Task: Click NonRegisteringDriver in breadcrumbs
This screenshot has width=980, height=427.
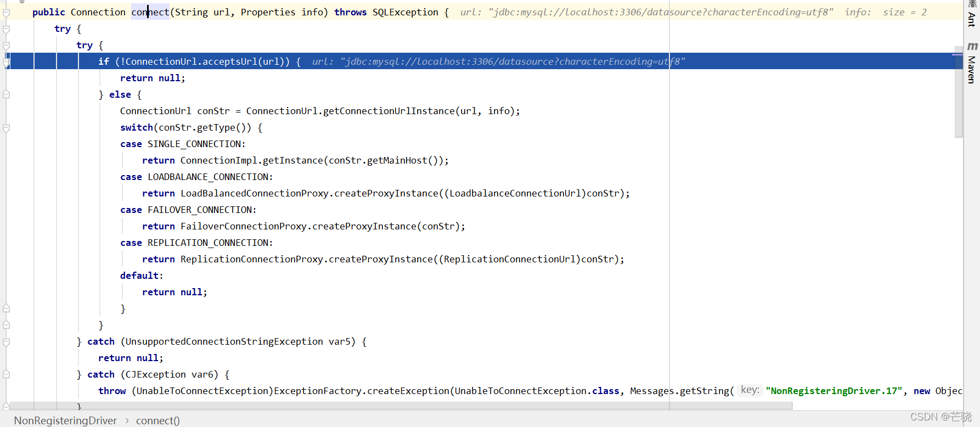Action: (x=65, y=420)
